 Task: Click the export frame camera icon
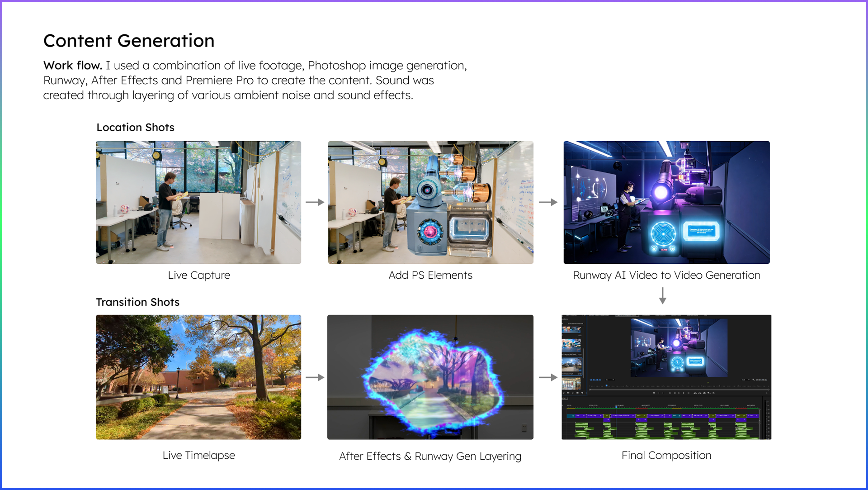point(704,393)
